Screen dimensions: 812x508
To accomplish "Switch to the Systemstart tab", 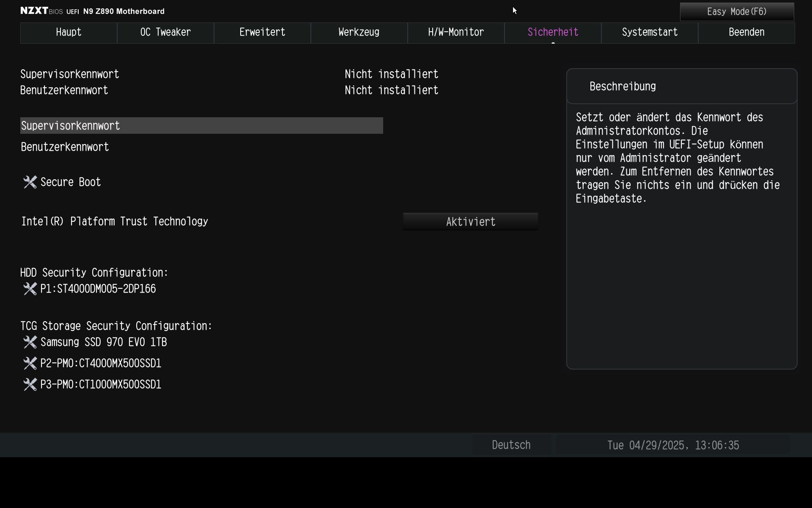I will [x=650, y=33].
